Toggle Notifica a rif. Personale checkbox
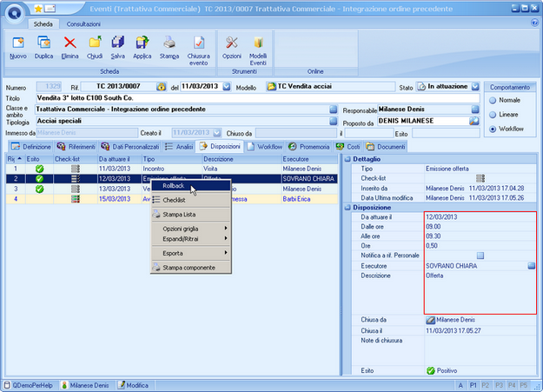This screenshot has width=543, height=392. click(480, 256)
